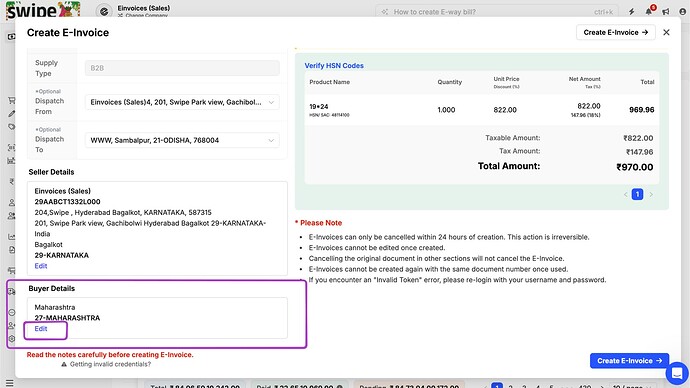Open the megaphone announcements icon
Viewport: 690px width, 388px height.
coord(666,11)
